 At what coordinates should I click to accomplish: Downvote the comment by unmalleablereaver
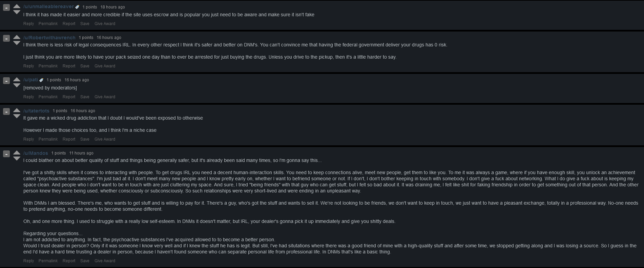click(x=17, y=13)
